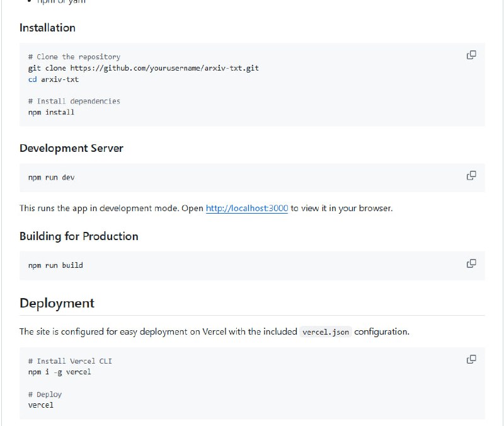The image size is (504, 426).
Task: Click the npm install command text
Action: point(51,112)
